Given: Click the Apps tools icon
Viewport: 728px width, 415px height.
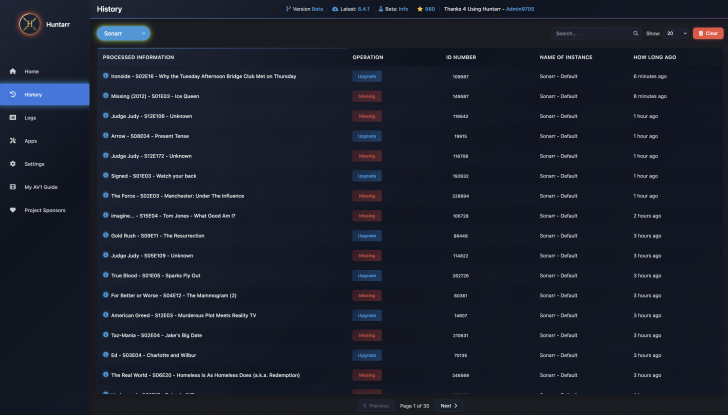Looking at the screenshot, I should 13,141.
